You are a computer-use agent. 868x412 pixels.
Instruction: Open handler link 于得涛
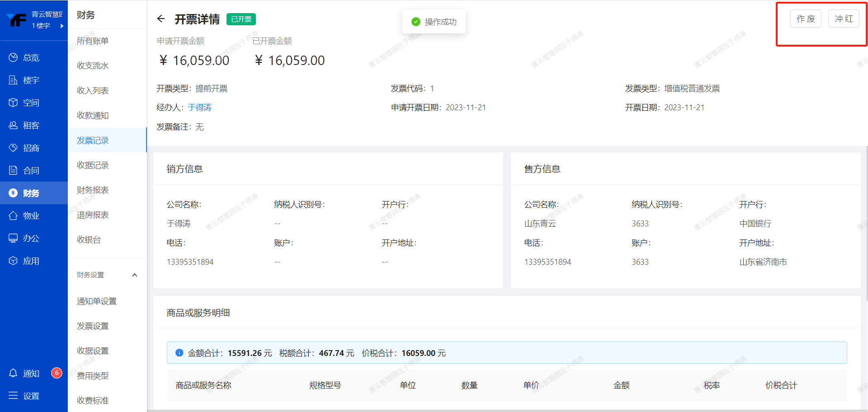tap(200, 108)
